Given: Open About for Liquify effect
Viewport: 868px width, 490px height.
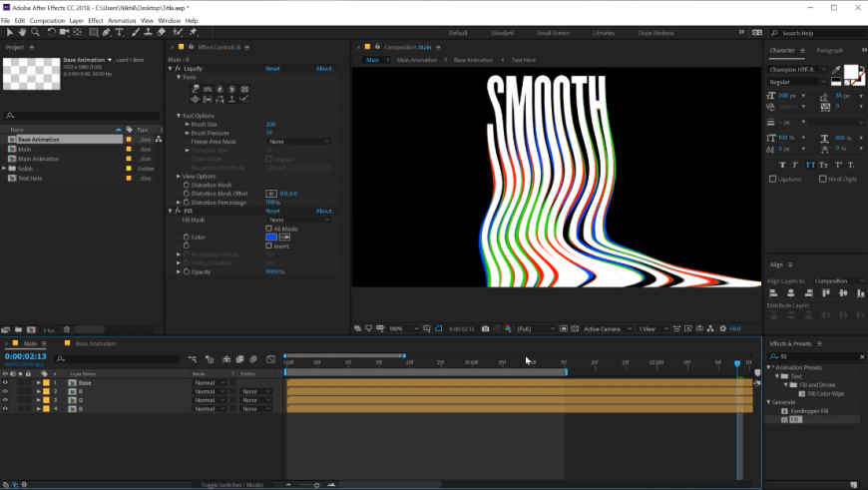Looking at the screenshot, I should tap(324, 69).
